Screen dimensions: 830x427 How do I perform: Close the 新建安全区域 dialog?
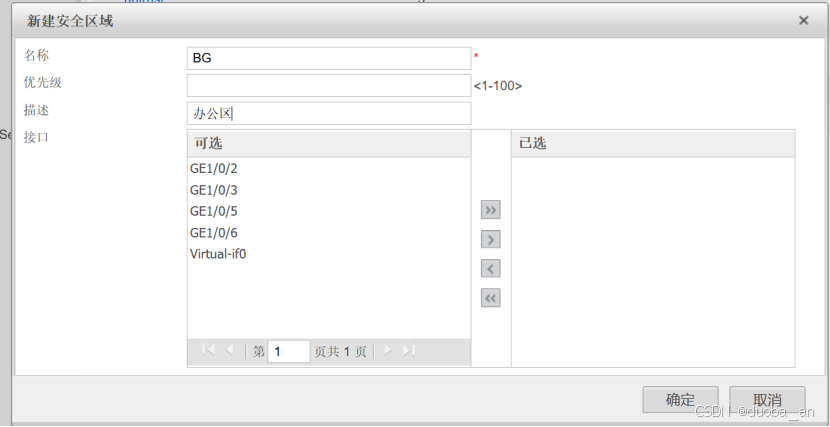pos(804,21)
